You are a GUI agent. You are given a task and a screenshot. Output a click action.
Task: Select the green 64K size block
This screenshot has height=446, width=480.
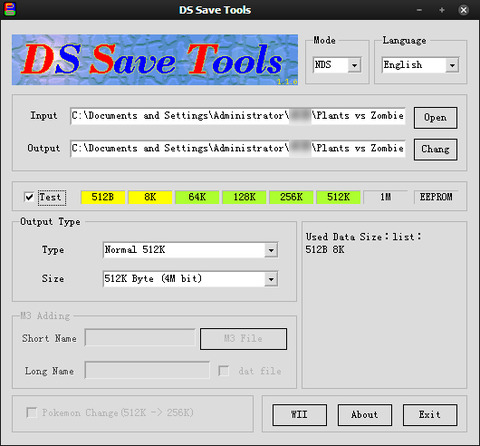197,197
